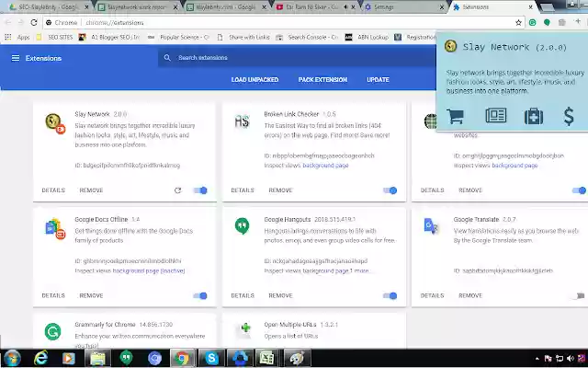
Task: Bookmark this page with the star icon
Action: (518, 22)
